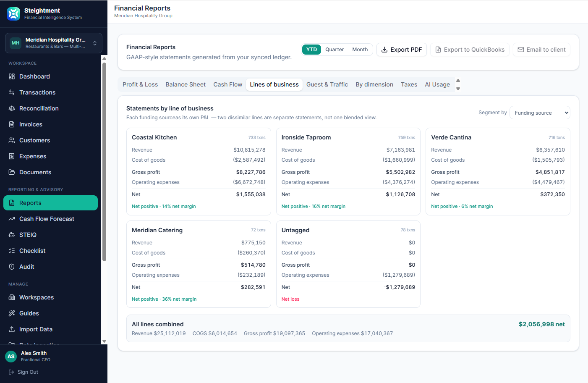
Task: Switch period to Quarter
Action: (335, 50)
